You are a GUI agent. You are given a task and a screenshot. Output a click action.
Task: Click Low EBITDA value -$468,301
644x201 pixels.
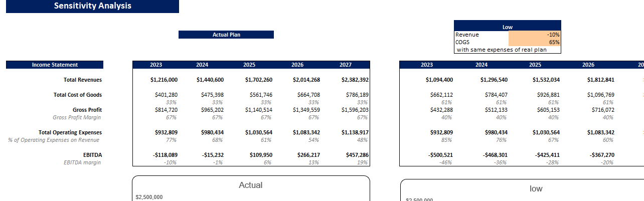[x=495, y=155]
